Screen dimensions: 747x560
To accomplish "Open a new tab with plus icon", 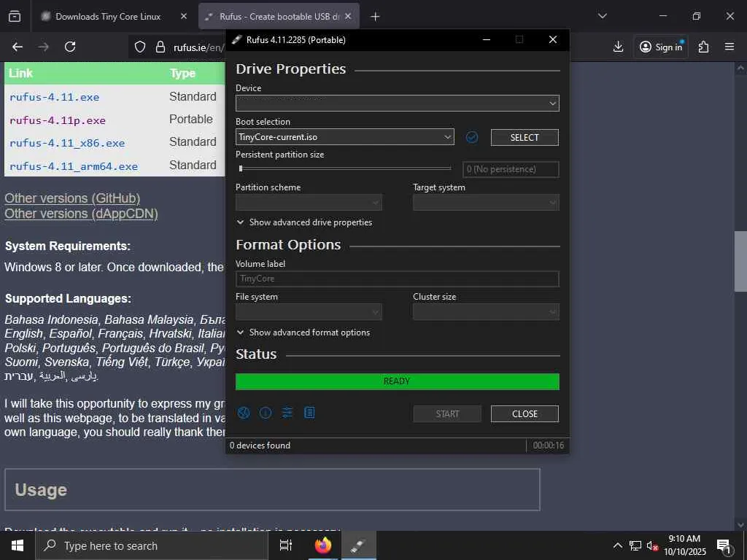I will point(375,17).
